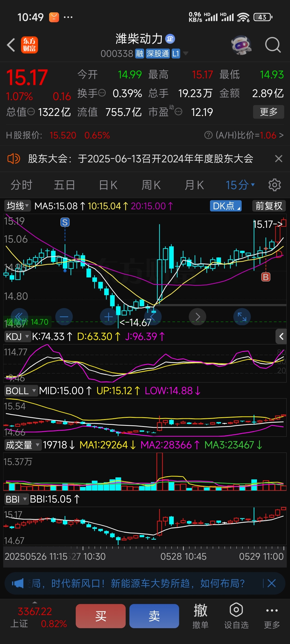
Task: Tap the <-14.67 low price label
Action: click(135, 322)
